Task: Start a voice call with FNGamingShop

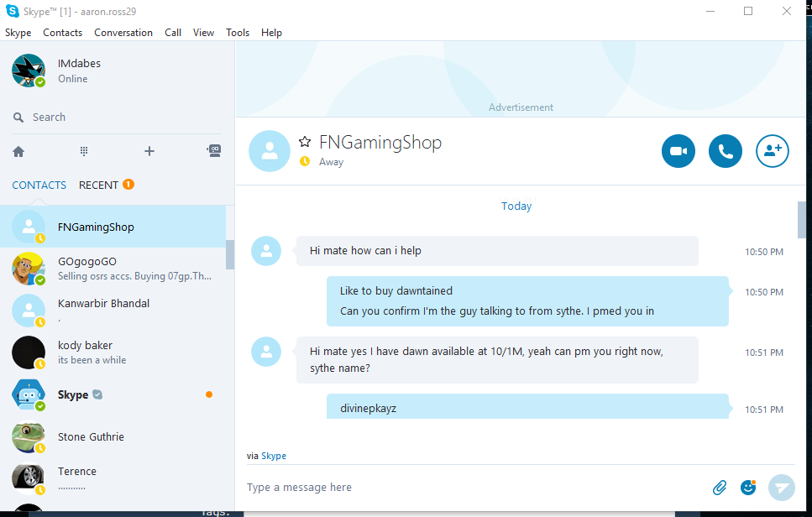Action: [x=725, y=151]
